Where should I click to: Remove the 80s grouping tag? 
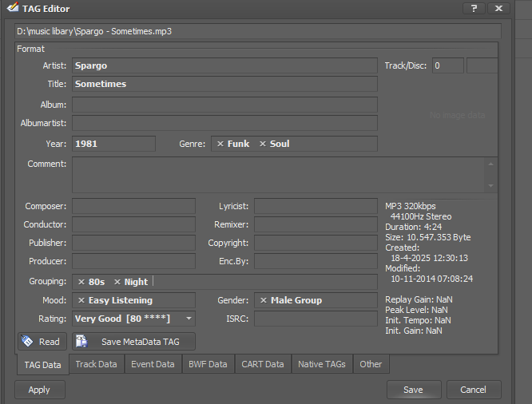pos(81,282)
